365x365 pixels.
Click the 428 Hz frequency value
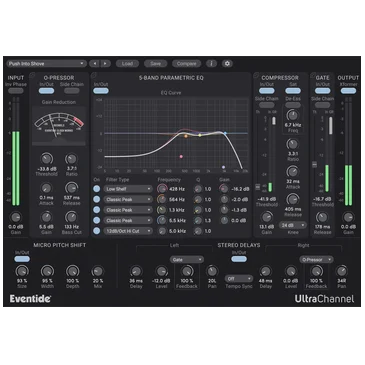pyautogui.click(x=177, y=189)
